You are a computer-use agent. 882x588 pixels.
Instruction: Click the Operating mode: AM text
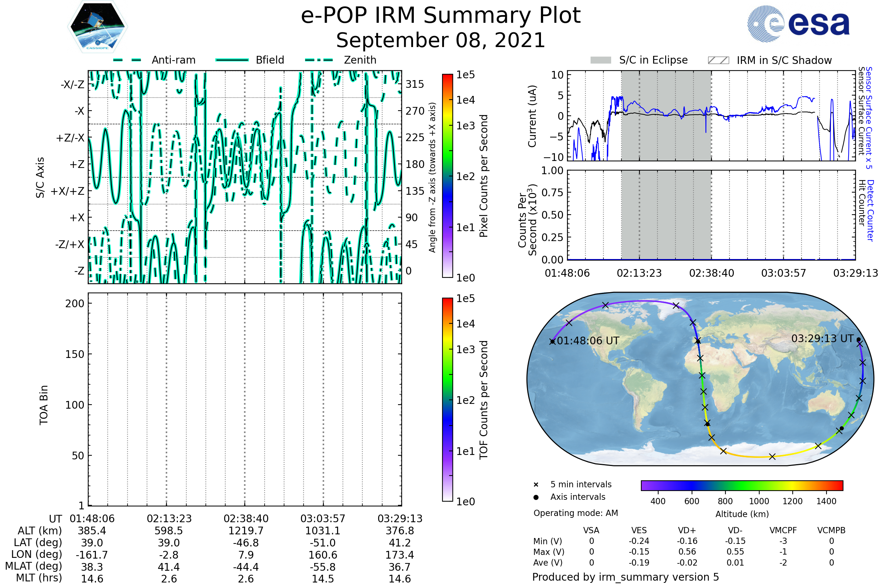point(576,513)
